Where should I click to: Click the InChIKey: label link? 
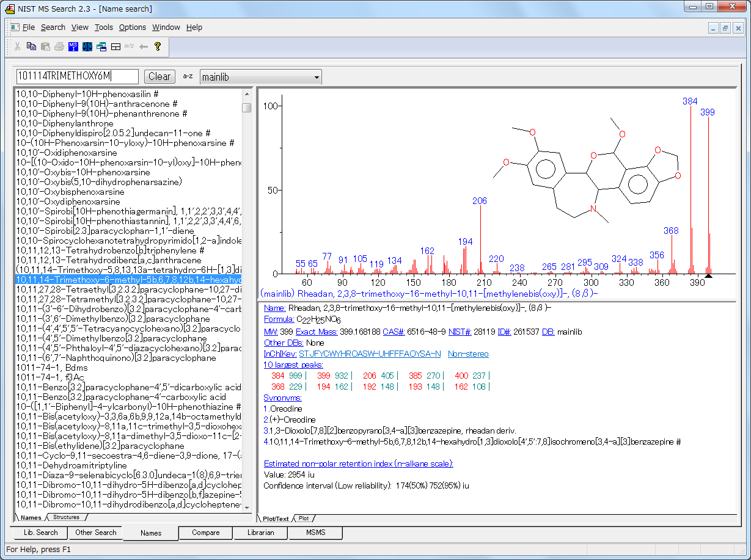pyautogui.click(x=280, y=354)
